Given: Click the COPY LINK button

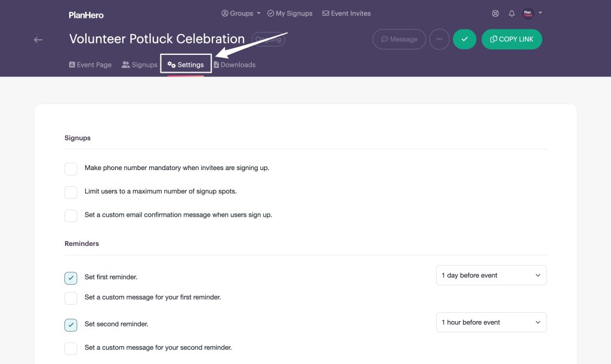Looking at the screenshot, I should 511,39.
